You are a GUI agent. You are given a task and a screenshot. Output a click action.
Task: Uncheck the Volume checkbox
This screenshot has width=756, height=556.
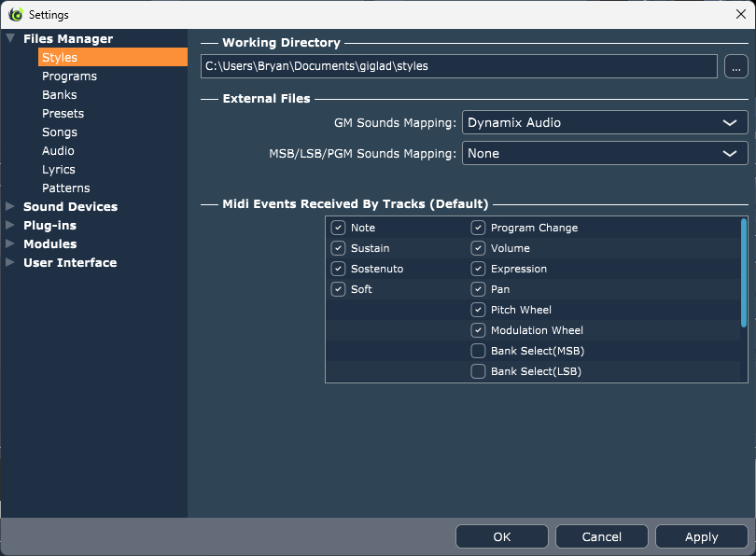point(478,248)
